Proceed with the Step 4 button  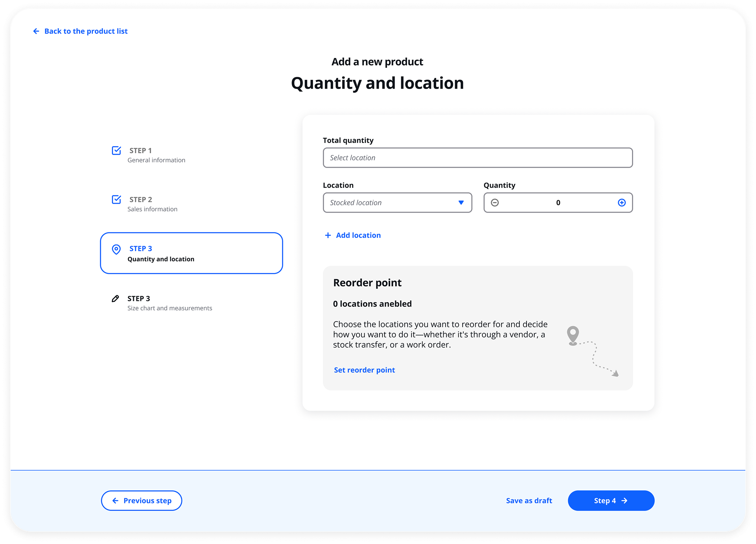[x=611, y=501]
